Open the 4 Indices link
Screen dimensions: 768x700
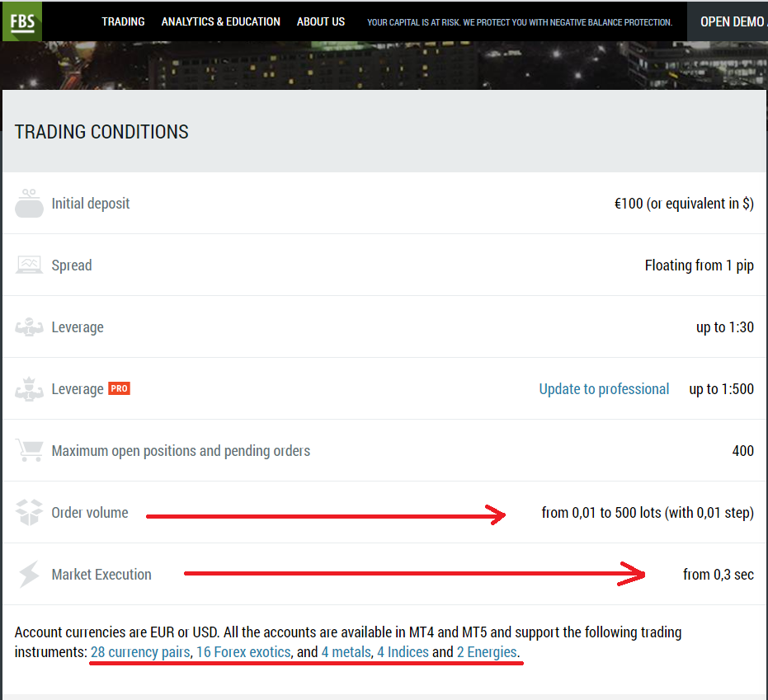coord(403,652)
